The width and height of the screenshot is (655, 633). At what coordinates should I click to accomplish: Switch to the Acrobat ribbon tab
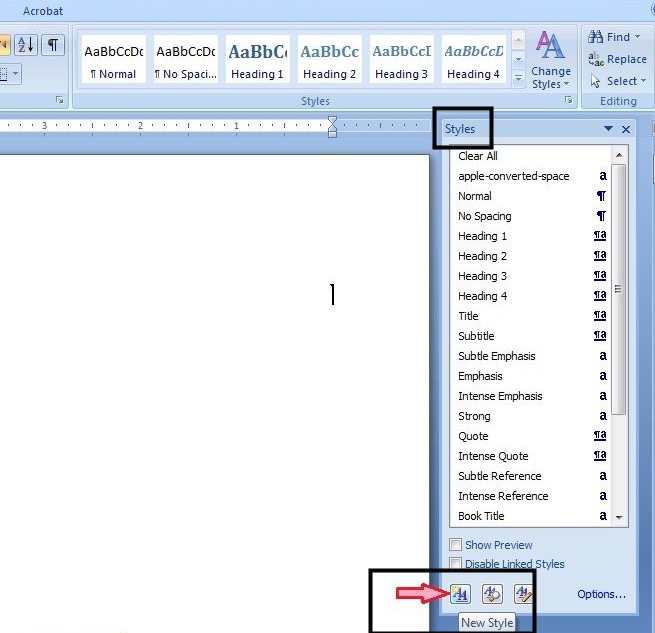pos(43,11)
